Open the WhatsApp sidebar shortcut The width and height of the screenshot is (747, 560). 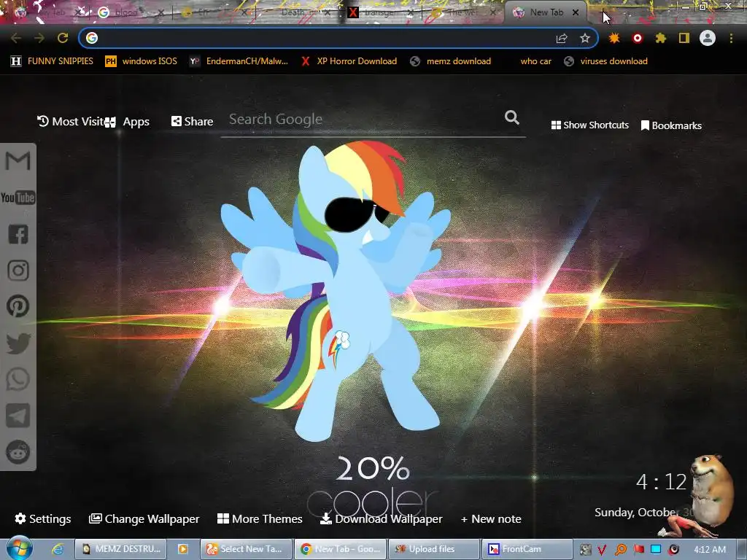18,379
